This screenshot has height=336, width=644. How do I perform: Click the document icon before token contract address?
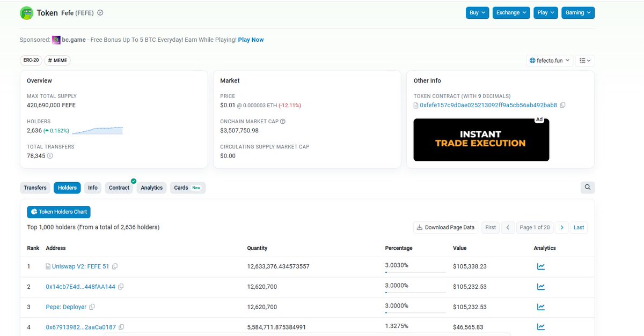(x=416, y=106)
